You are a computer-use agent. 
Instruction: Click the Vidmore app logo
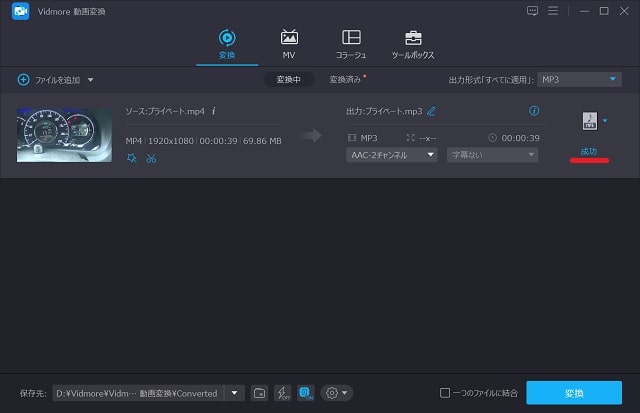[20, 11]
